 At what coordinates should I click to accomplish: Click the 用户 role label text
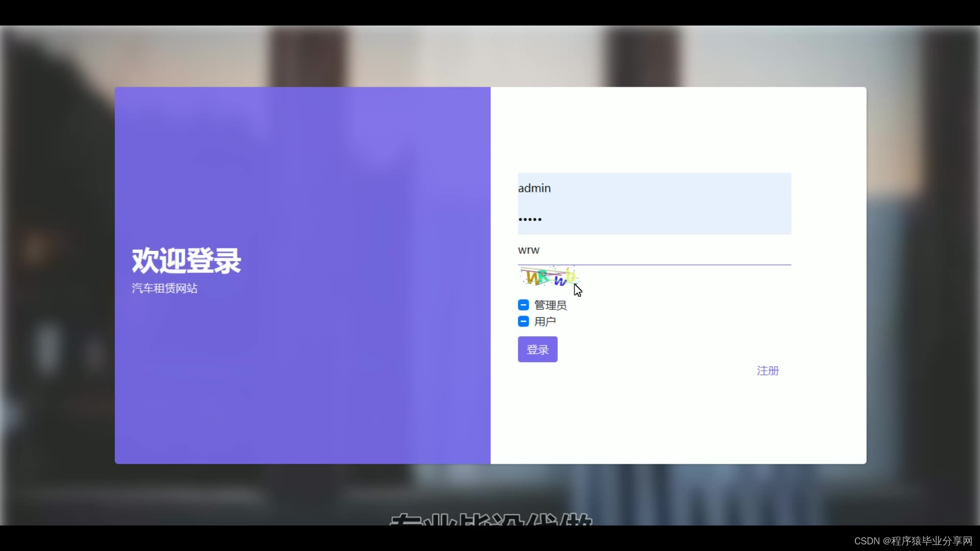point(545,321)
